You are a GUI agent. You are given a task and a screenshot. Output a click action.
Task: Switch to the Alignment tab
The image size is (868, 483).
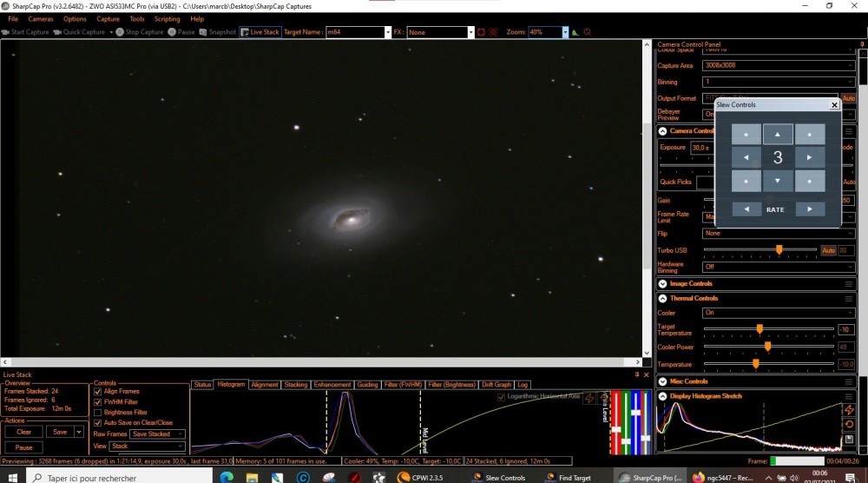pos(264,385)
